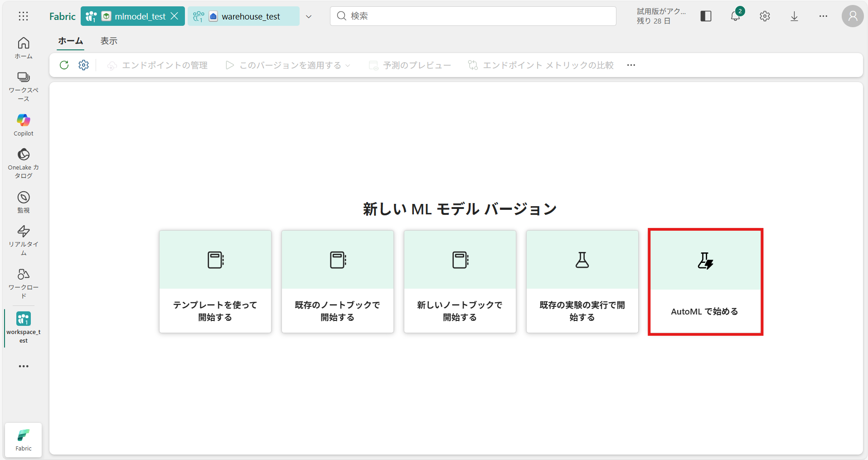The height and width of the screenshot is (460, 868).
Task: Click the 検索 search field
Action: 473,16
